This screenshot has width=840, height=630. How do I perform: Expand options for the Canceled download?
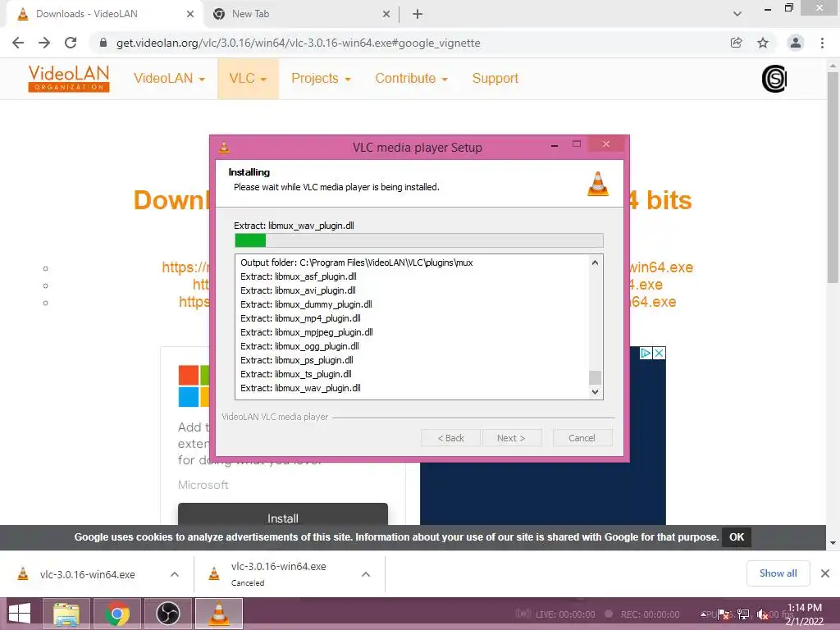366,574
